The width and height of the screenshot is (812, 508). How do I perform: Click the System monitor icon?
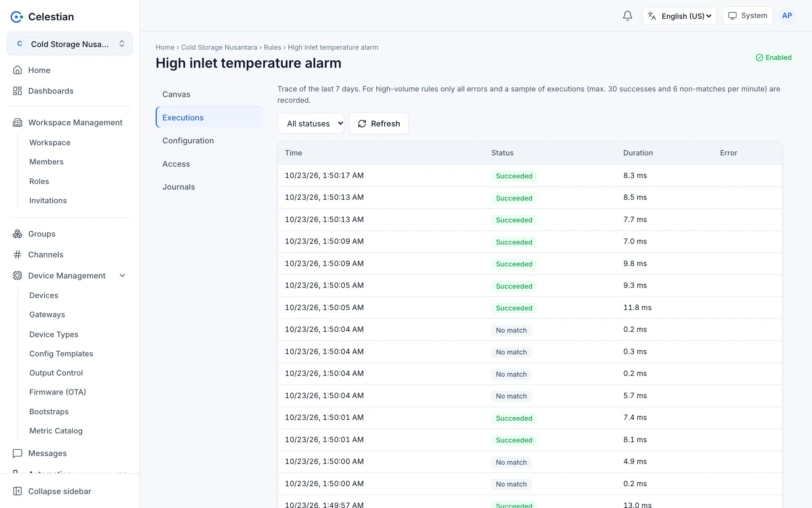point(732,16)
